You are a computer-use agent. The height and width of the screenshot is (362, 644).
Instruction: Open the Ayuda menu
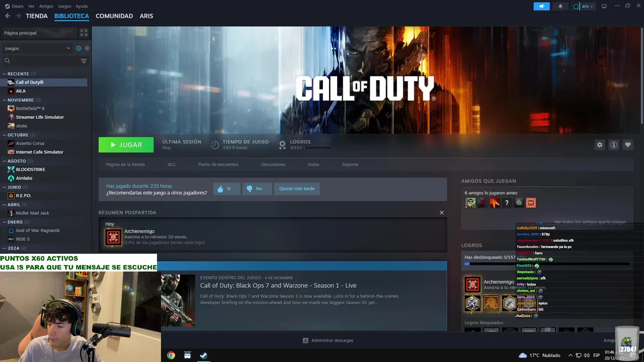82,6
